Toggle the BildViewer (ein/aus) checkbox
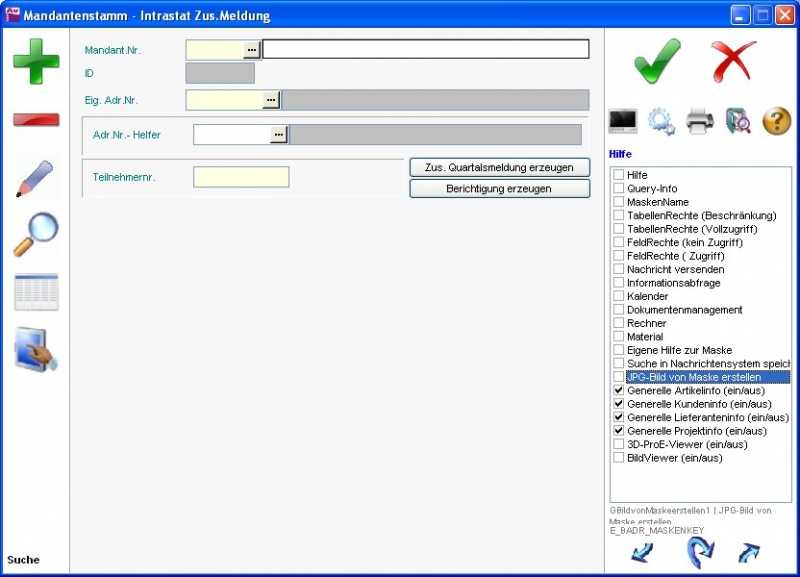 (x=619, y=458)
